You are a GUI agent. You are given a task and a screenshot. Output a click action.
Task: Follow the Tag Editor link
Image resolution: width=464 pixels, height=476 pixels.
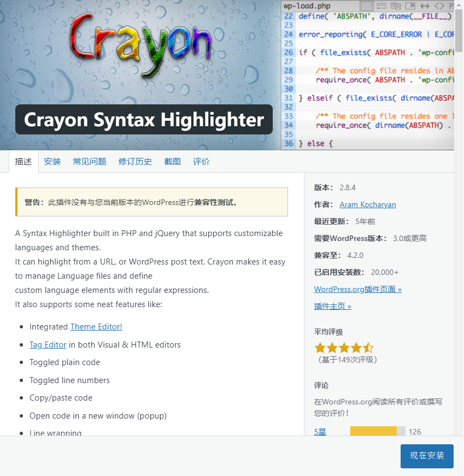pos(48,345)
